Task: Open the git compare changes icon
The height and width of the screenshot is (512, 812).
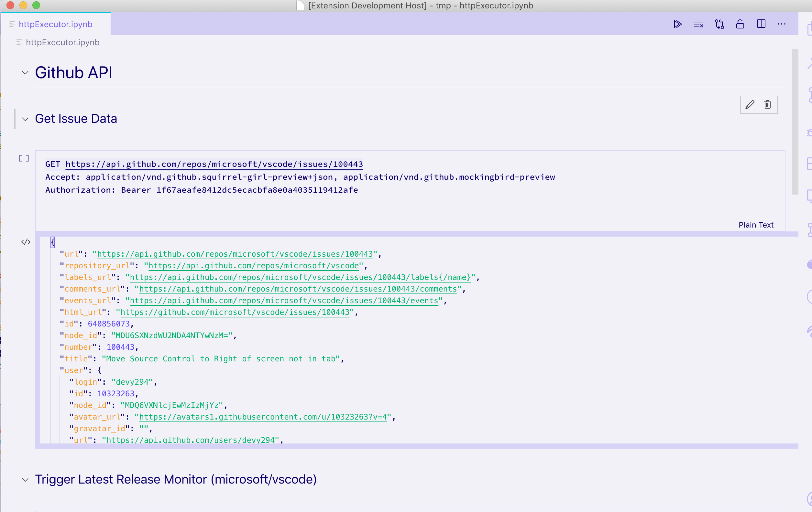Action: tap(719, 24)
